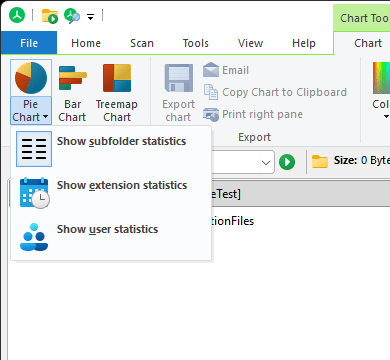390x360 pixels.
Task: Click the Print right pane printer icon
Action: click(211, 114)
